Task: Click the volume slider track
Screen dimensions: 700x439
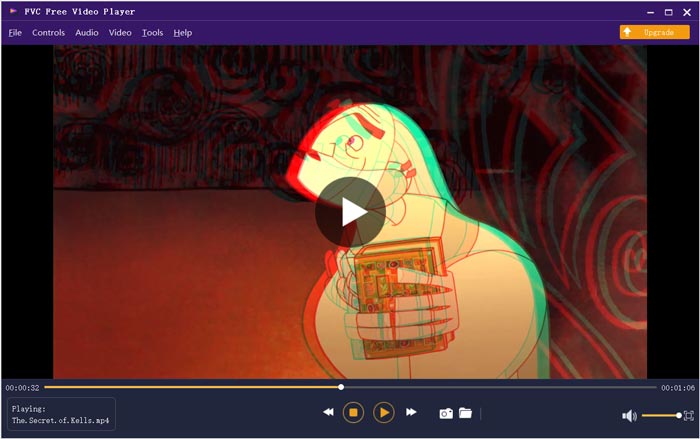Action: (x=661, y=416)
